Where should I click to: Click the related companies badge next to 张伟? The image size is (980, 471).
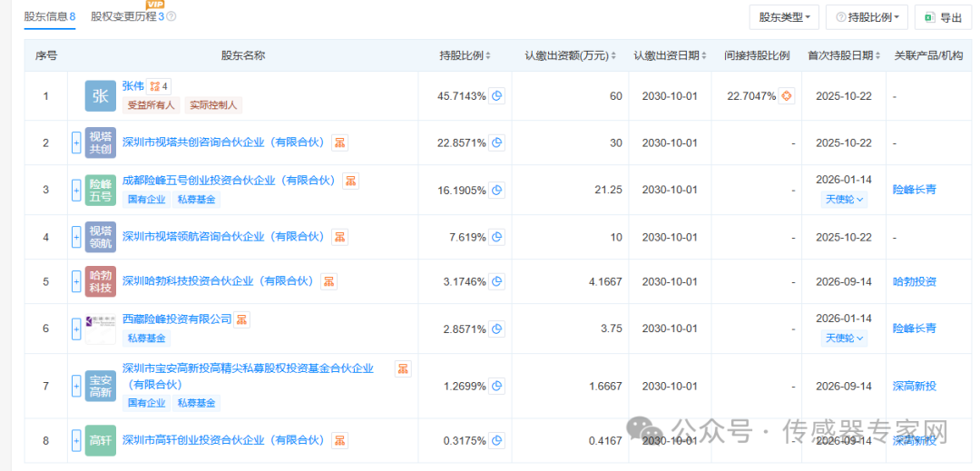point(159,86)
